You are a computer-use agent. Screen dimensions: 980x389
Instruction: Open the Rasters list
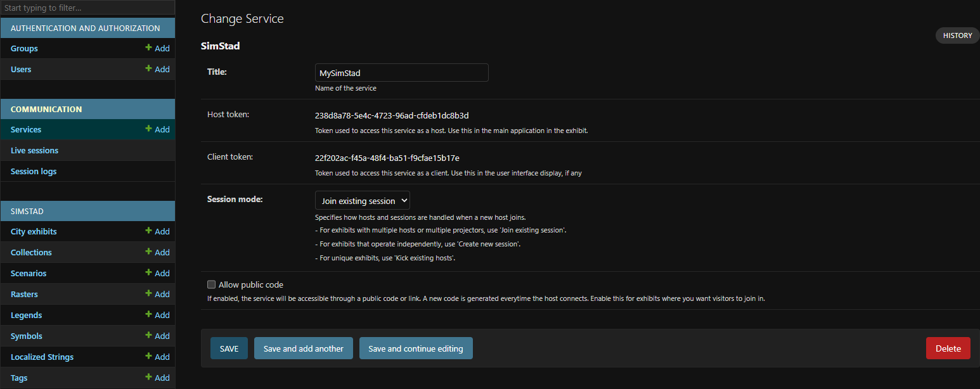pos(24,294)
